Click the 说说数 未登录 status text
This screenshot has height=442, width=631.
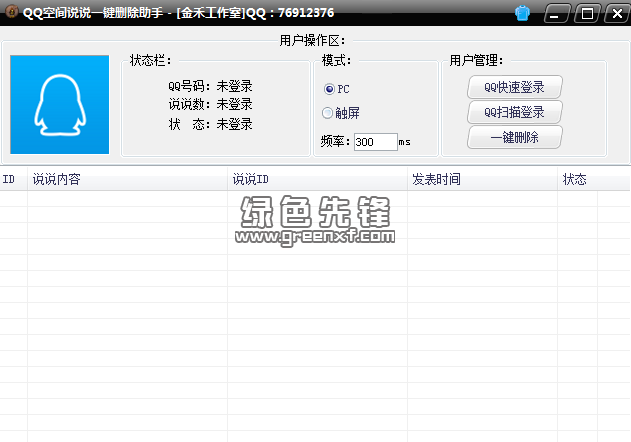pos(210,104)
